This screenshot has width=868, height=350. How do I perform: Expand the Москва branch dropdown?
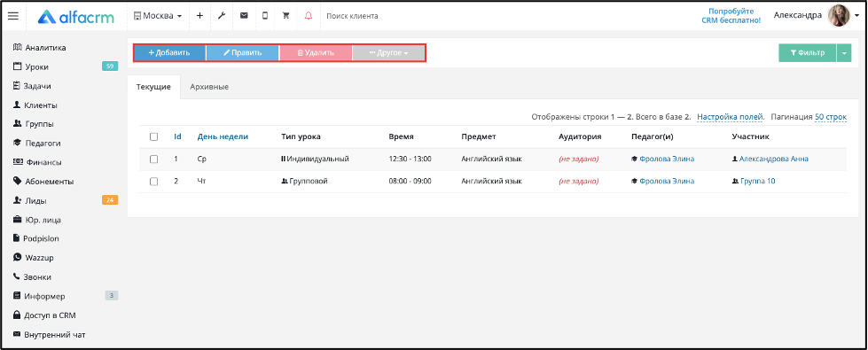[158, 16]
